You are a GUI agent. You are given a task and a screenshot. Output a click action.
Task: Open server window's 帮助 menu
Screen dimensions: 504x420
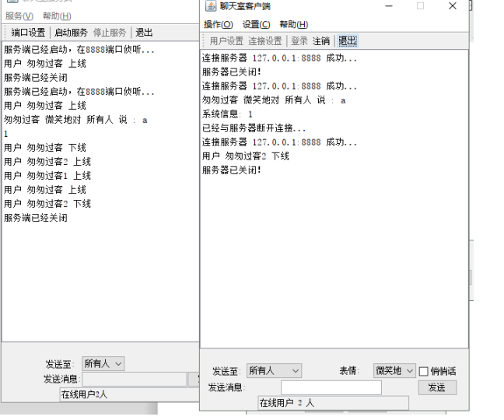pyautogui.click(x=57, y=16)
